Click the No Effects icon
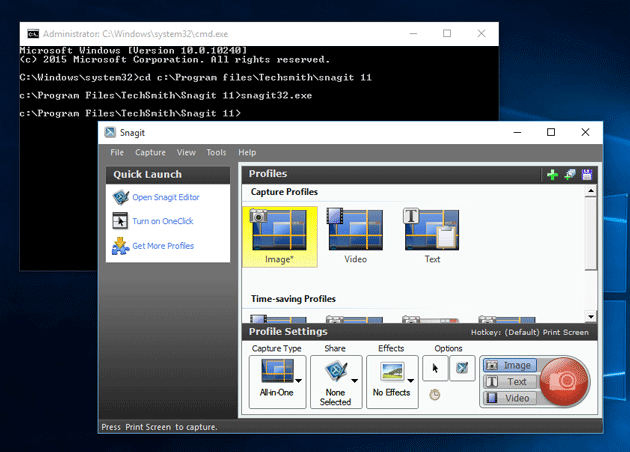Image resolution: width=630 pixels, height=452 pixels. click(x=392, y=372)
